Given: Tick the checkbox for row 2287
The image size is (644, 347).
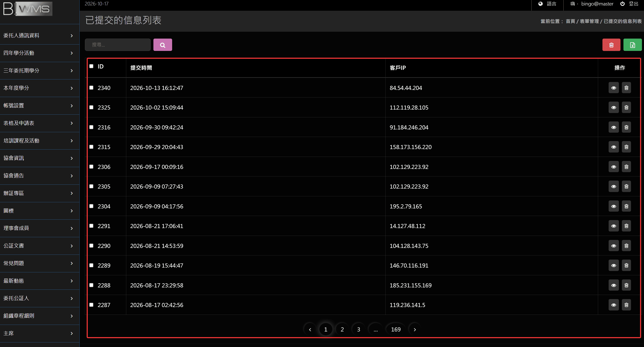Looking at the screenshot, I should click(91, 305).
